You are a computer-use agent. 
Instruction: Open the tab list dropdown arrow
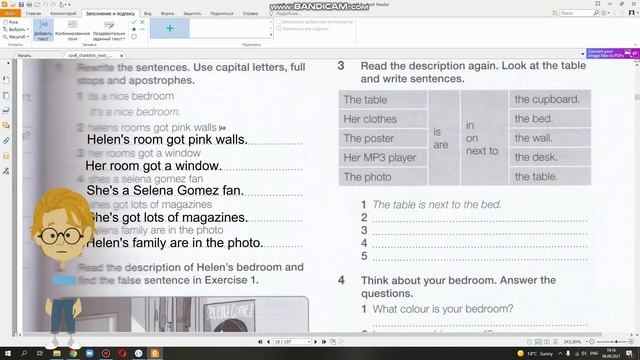tap(582, 54)
